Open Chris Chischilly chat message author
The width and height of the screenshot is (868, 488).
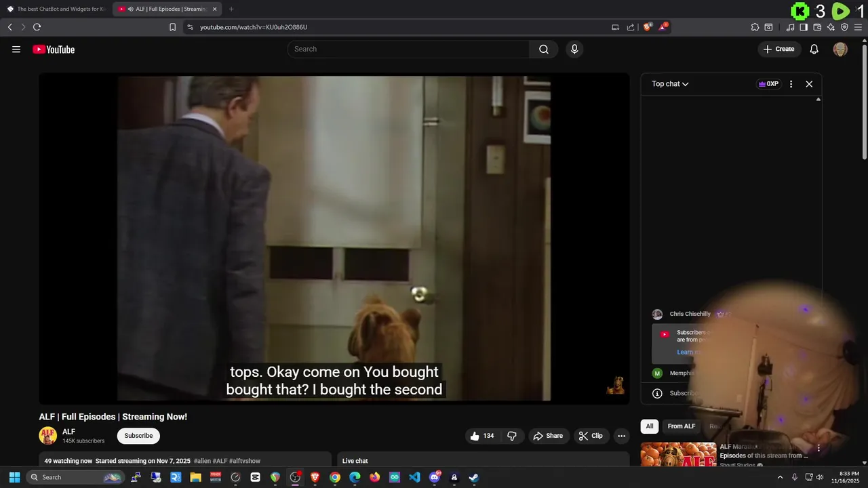click(x=690, y=314)
